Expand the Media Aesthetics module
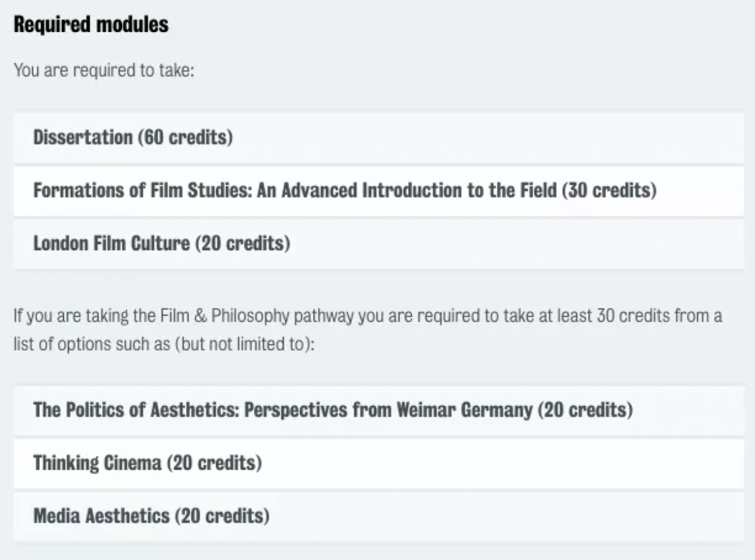Viewport: 755px width, 560px height. tap(378, 517)
